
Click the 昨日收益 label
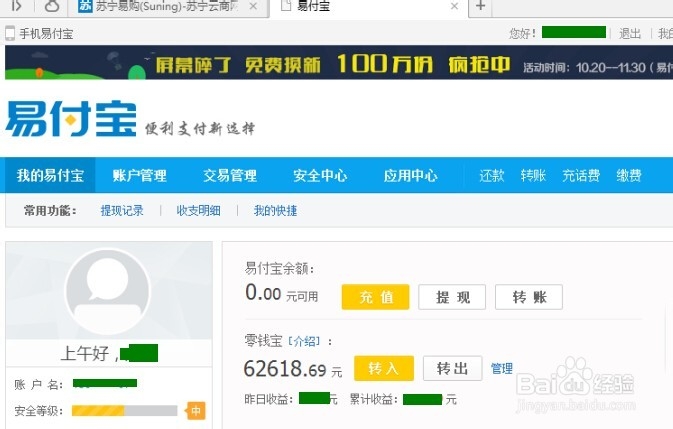pyautogui.click(x=268, y=399)
